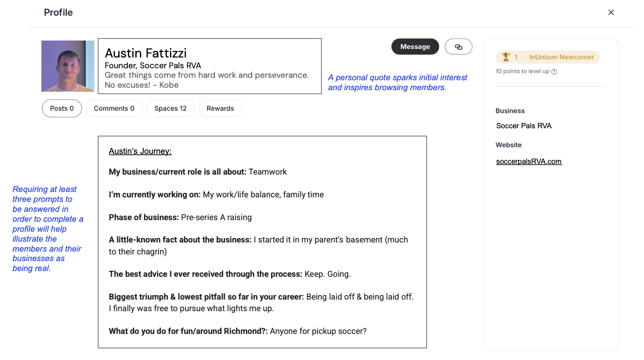644x360 pixels.
Task: Click the Austin's Journey underlined heading
Action: (x=140, y=151)
